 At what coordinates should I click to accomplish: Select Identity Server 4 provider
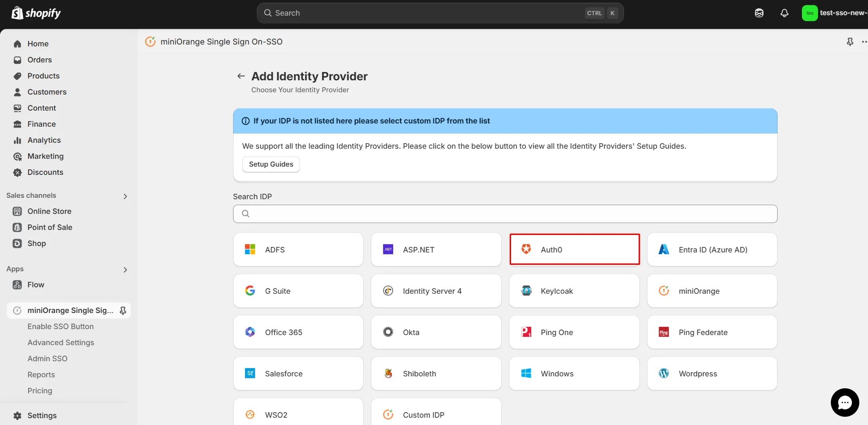pos(436,291)
